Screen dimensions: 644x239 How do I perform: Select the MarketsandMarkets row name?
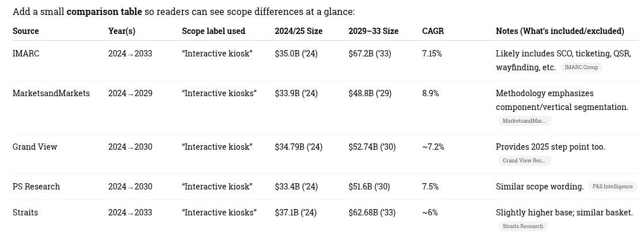(x=51, y=93)
